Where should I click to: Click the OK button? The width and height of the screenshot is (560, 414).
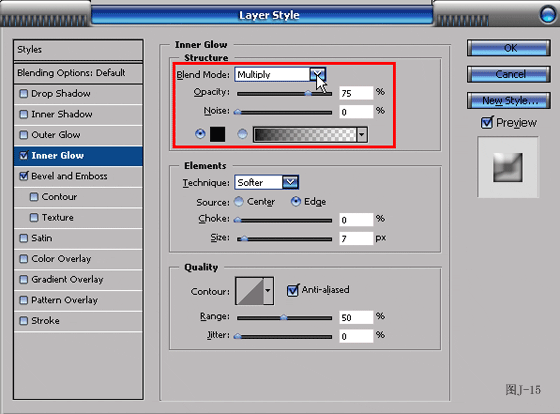(509, 48)
